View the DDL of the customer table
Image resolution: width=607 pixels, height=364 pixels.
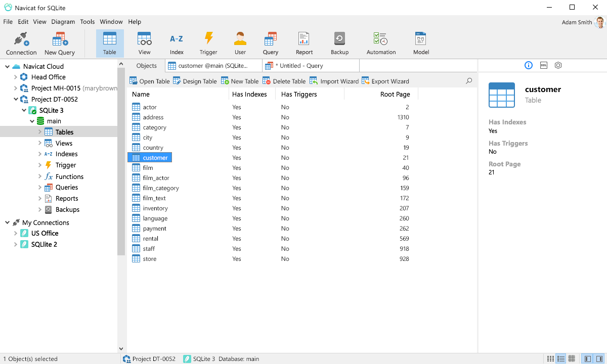click(x=543, y=65)
